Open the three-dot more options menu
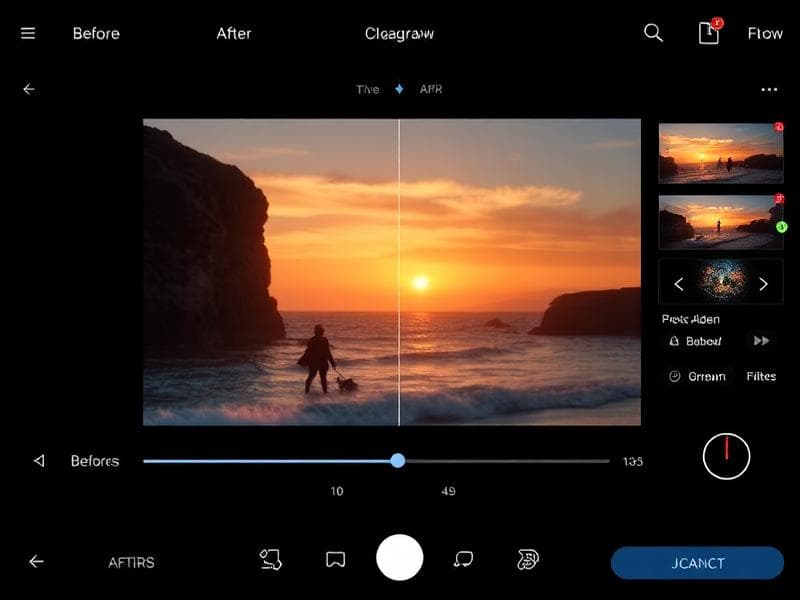The height and width of the screenshot is (600, 800). click(x=769, y=90)
